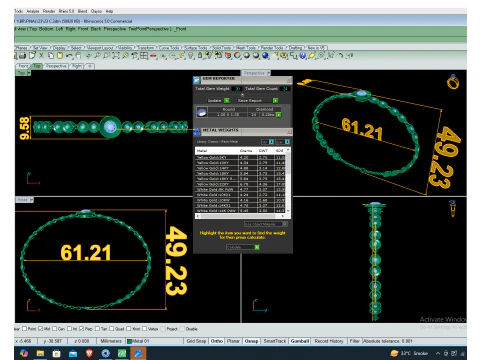Open the Perspective viewport title dropdown
Screen dimensions: 480x360
pyautogui.click(x=268, y=73)
